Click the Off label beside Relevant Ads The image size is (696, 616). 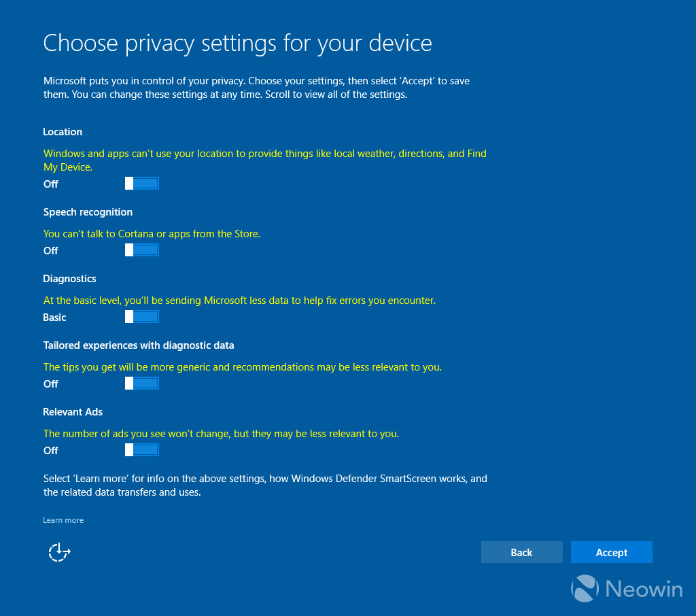(50, 450)
